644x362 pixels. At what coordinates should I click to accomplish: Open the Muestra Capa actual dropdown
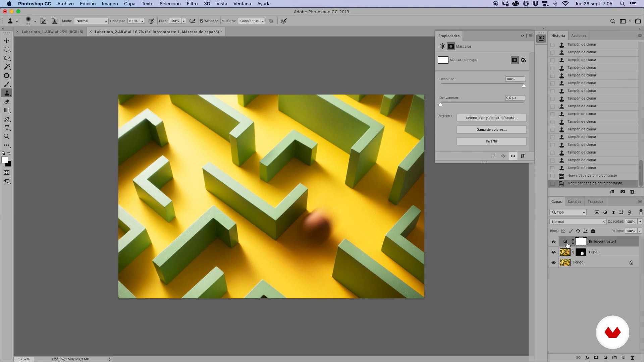click(x=252, y=21)
